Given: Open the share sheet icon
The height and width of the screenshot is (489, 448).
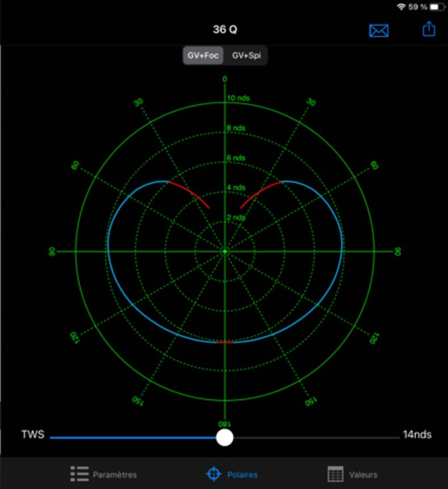Looking at the screenshot, I should 429,29.
